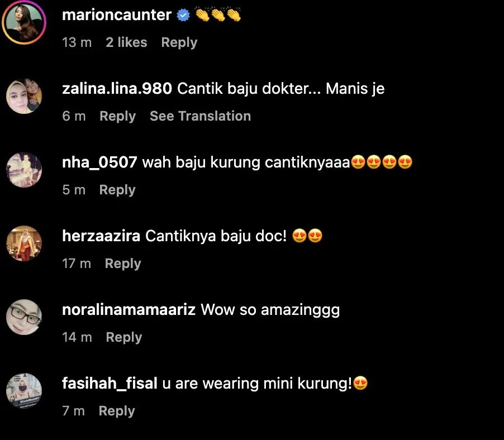Open zalina.lina.980's profile picture

[x=24, y=96]
